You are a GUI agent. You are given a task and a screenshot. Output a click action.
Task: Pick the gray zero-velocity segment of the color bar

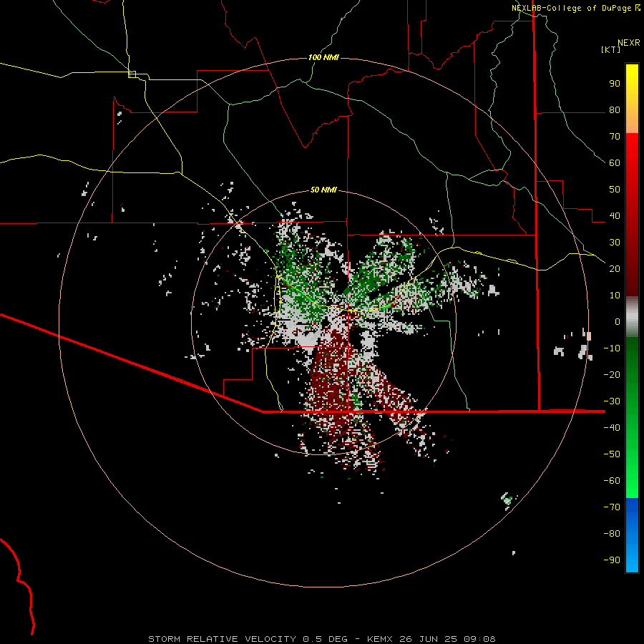point(632,317)
